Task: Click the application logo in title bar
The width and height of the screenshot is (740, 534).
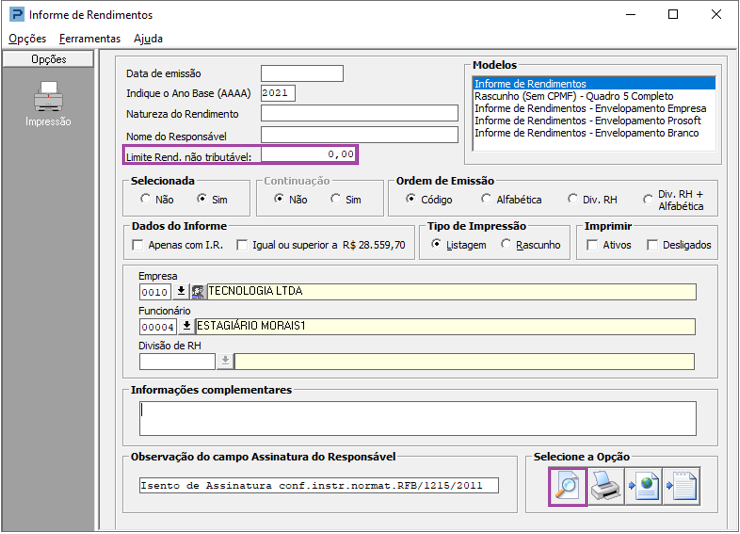Action: pos(17,15)
